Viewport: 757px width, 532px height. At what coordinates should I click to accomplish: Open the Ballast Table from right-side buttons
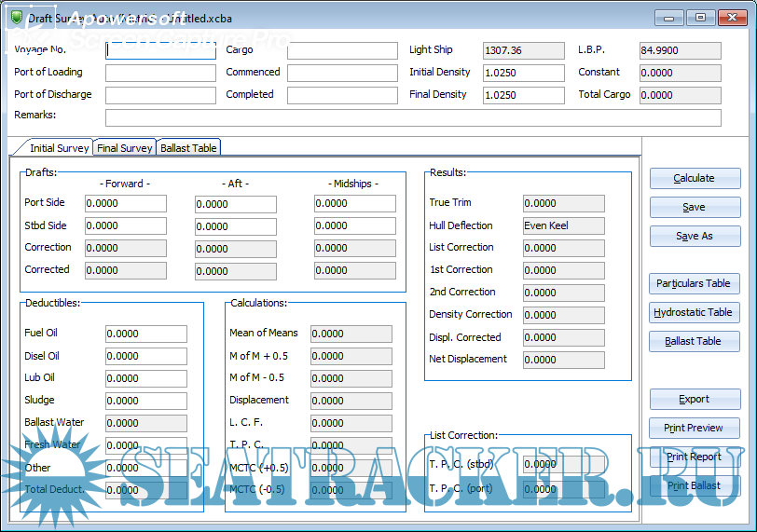[x=695, y=341]
